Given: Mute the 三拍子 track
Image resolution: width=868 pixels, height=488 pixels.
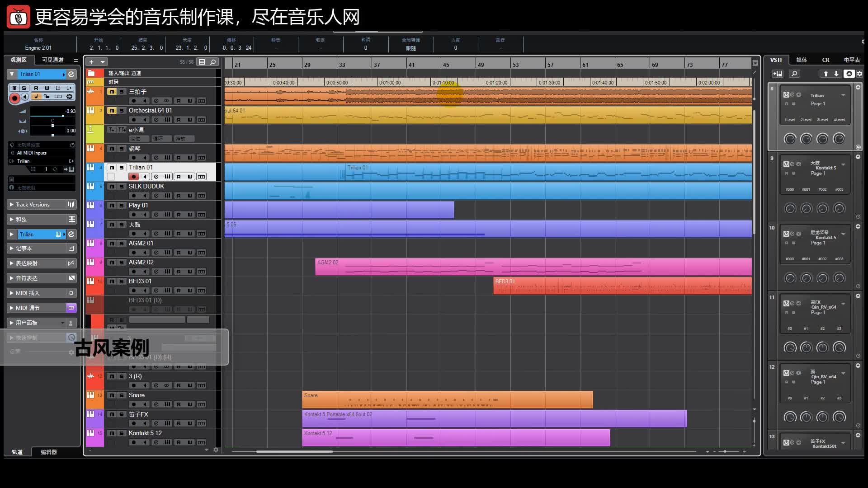Looking at the screenshot, I should (x=112, y=91).
